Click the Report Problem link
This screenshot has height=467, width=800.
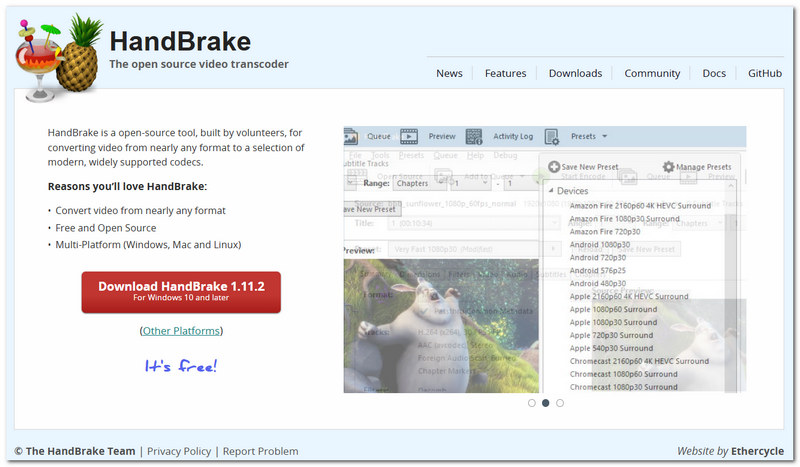click(260, 451)
